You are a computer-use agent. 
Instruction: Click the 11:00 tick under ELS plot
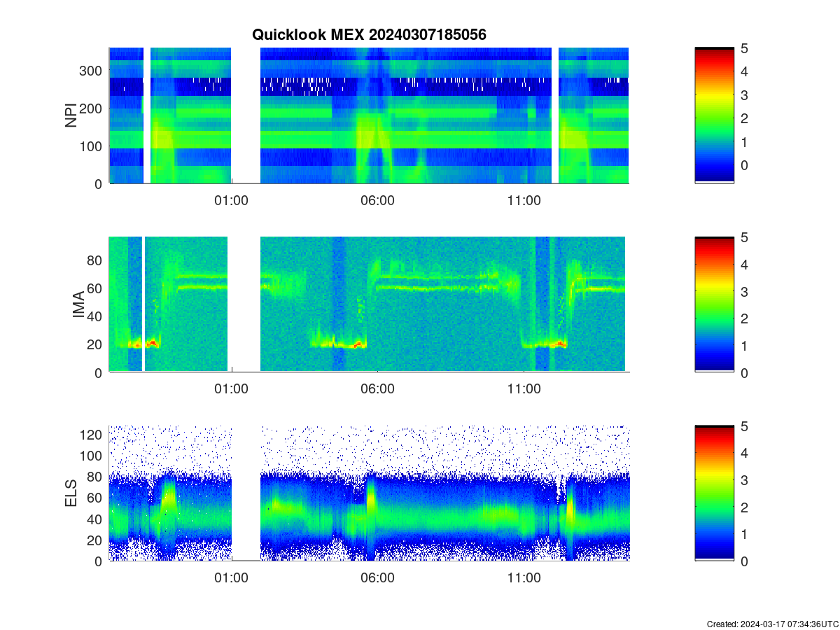[x=524, y=577]
